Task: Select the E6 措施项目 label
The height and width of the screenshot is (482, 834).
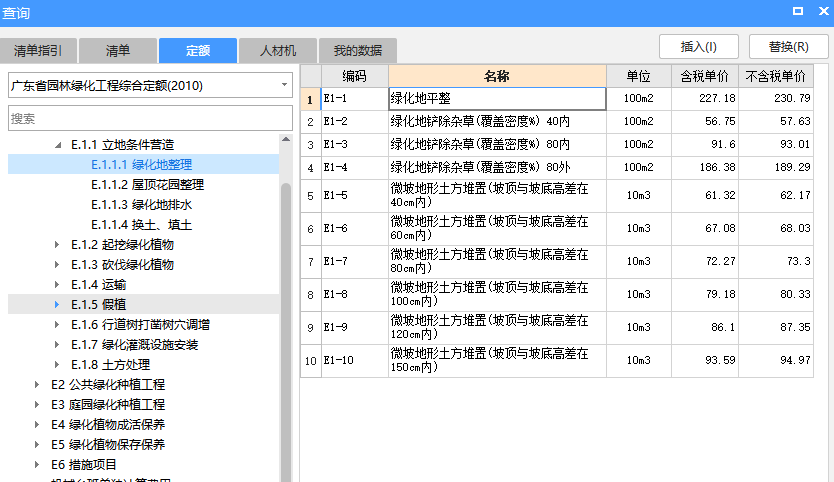Action: (x=84, y=464)
